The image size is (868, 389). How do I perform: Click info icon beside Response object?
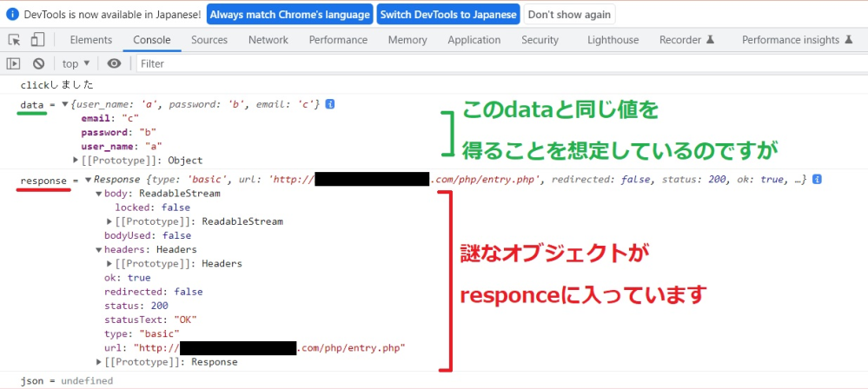[816, 180]
